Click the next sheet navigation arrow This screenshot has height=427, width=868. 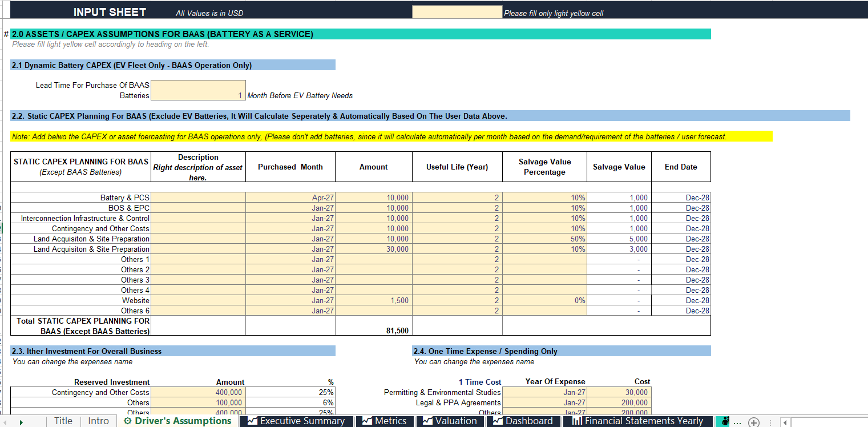pos(21,422)
